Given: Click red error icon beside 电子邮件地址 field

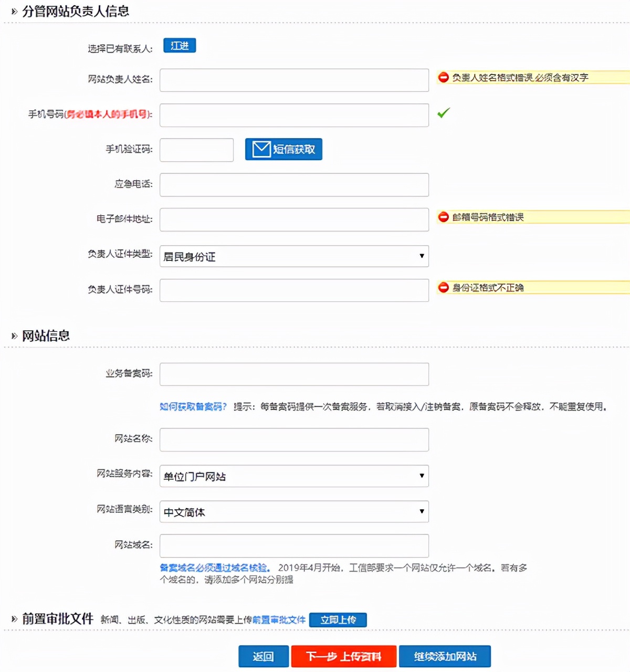Looking at the screenshot, I should (x=443, y=217).
